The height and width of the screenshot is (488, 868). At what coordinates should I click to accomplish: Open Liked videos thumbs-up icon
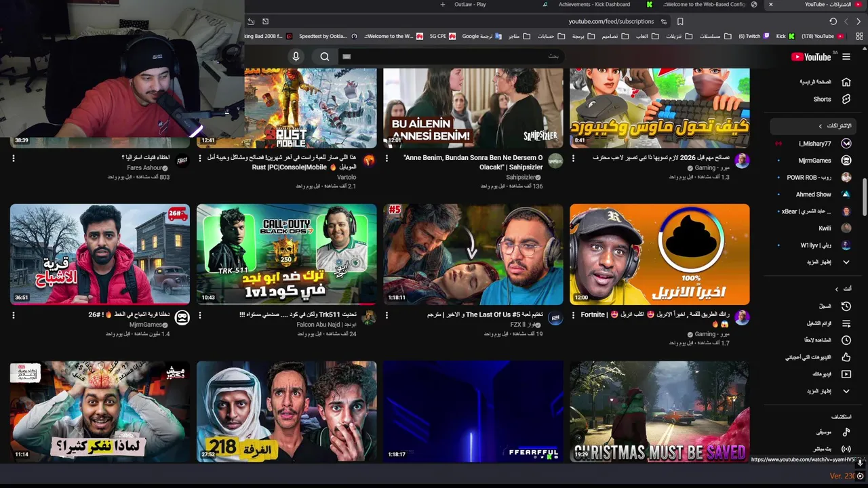(x=846, y=357)
